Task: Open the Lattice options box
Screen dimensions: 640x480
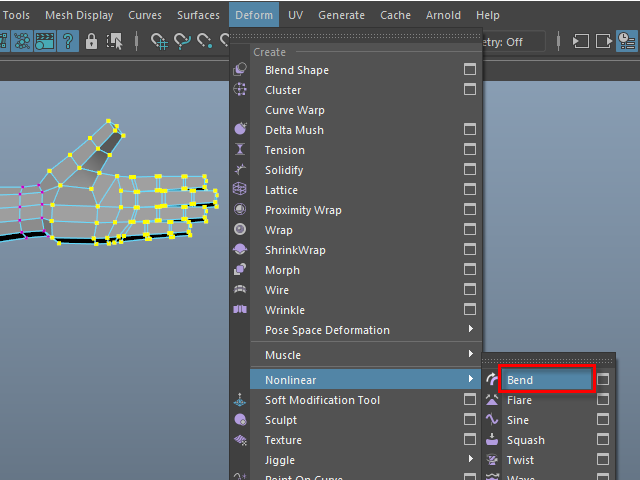Action: click(x=470, y=190)
